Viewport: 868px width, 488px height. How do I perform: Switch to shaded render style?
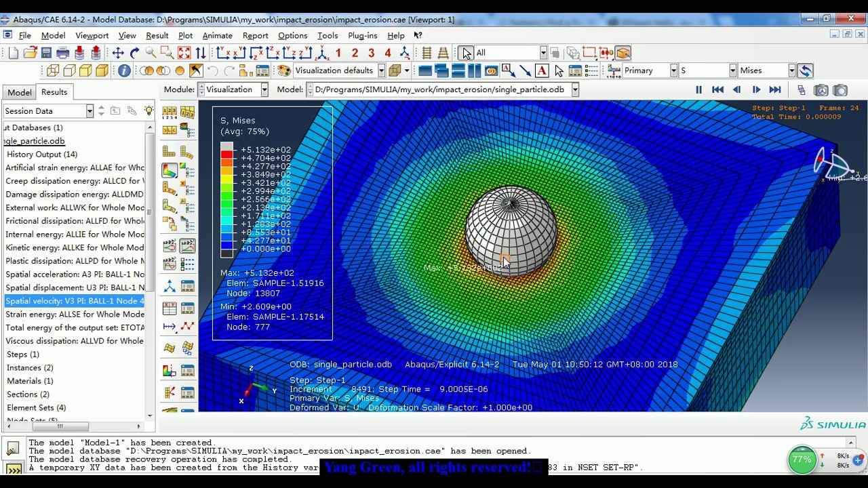102,70
